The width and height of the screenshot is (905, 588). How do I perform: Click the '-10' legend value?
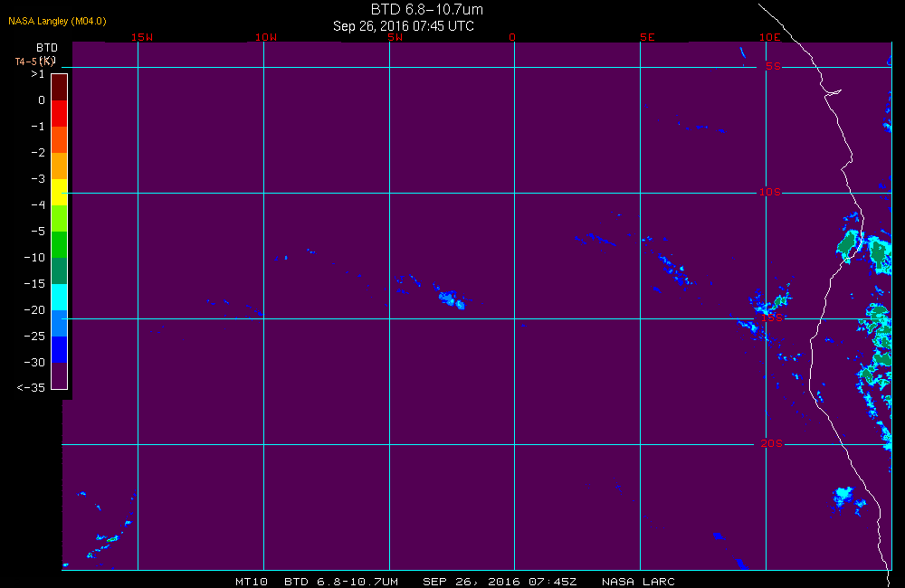tap(34, 258)
